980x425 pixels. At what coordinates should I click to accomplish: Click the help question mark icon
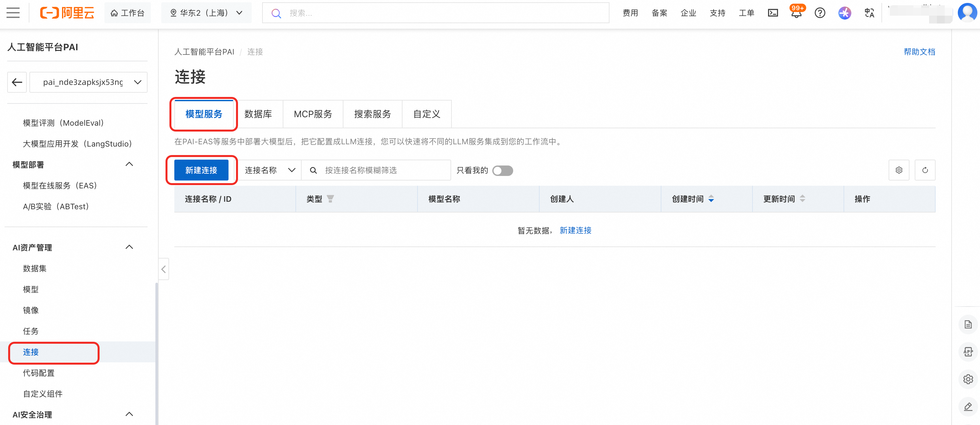pyautogui.click(x=819, y=13)
